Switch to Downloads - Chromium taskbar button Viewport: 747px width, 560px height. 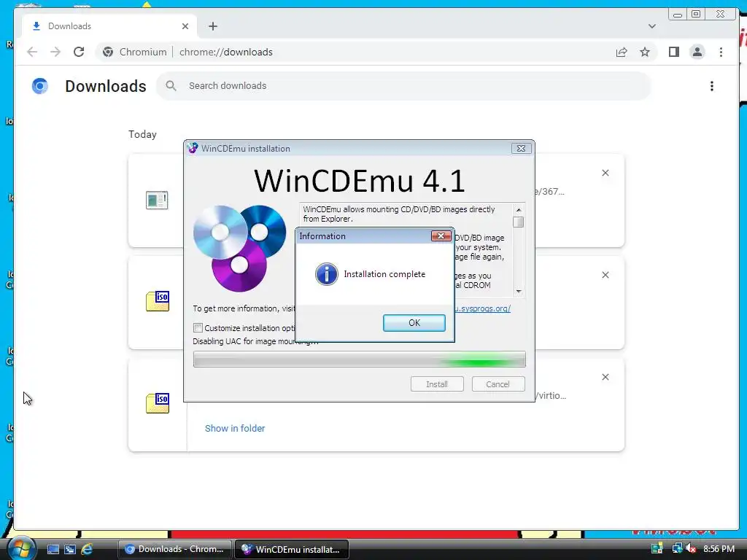point(174,549)
